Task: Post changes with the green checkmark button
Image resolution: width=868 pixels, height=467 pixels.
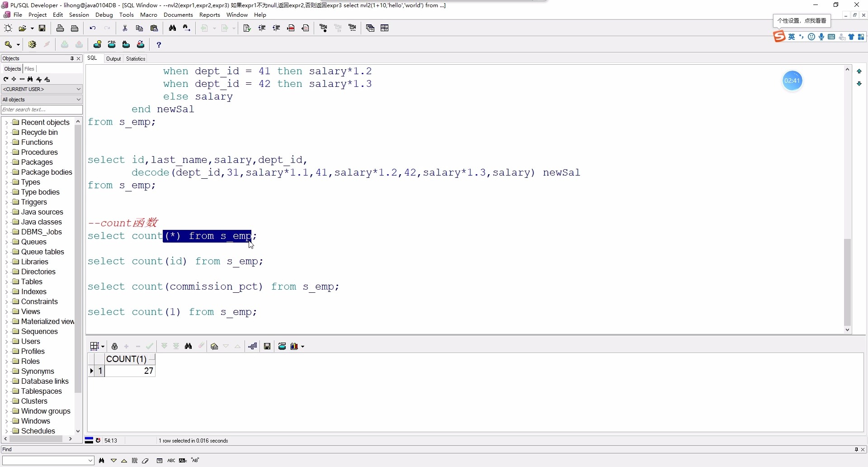Action: (150, 347)
